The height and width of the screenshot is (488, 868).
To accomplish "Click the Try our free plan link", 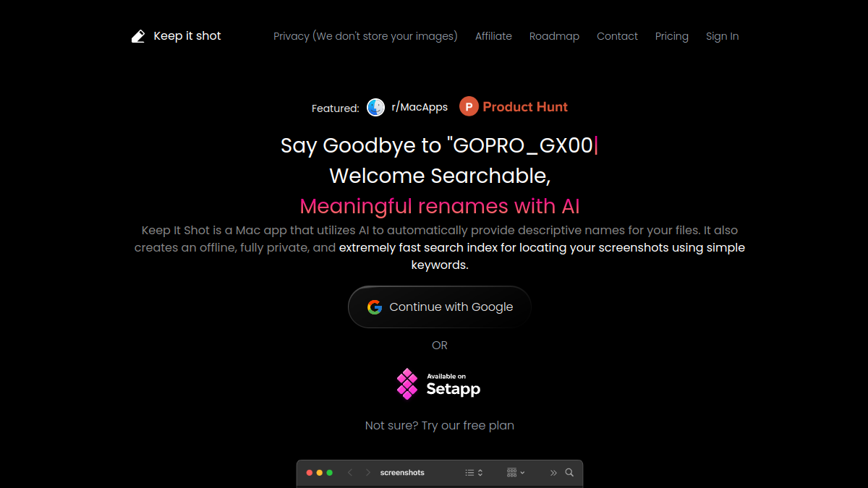I will pyautogui.click(x=468, y=426).
